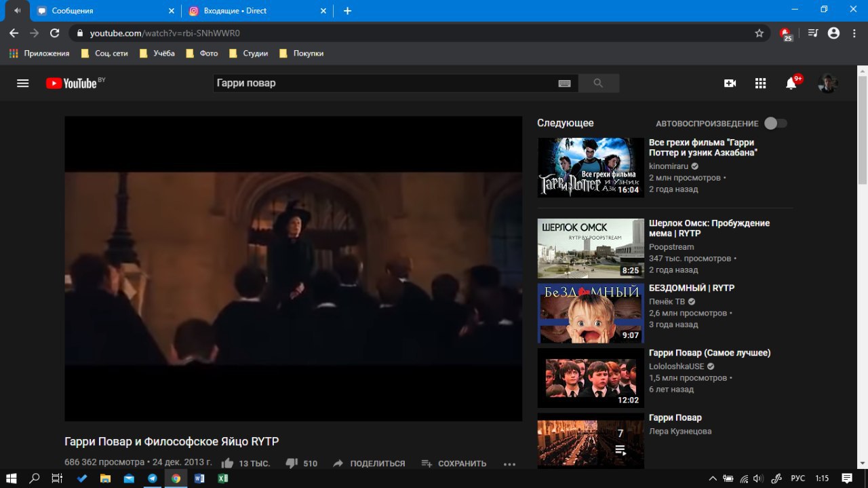Open the extension icon with badge 25
Screen dimensions: 868x488
[x=786, y=33]
